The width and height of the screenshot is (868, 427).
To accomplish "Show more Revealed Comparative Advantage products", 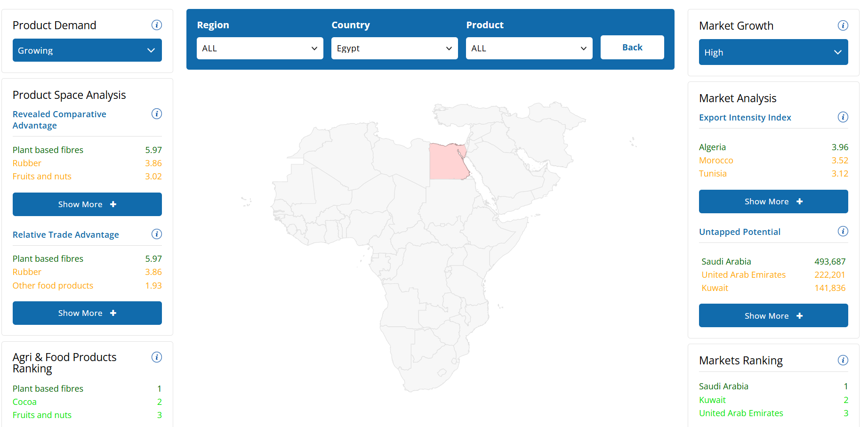I will point(87,204).
